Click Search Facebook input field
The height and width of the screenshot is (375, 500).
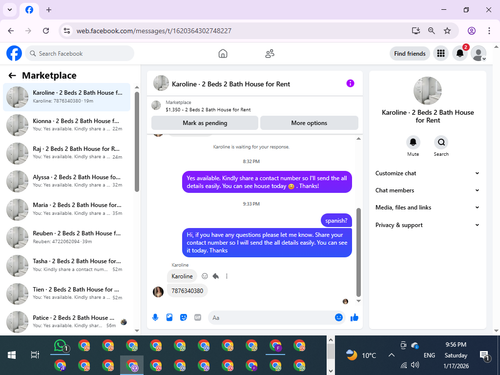(x=80, y=53)
